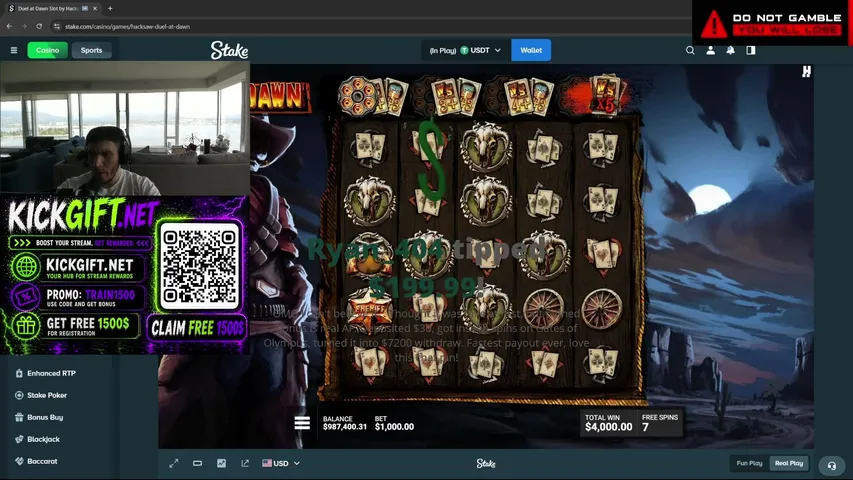Open a new browser tab
The width and height of the screenshot is (853, 480).
(110, 8)
